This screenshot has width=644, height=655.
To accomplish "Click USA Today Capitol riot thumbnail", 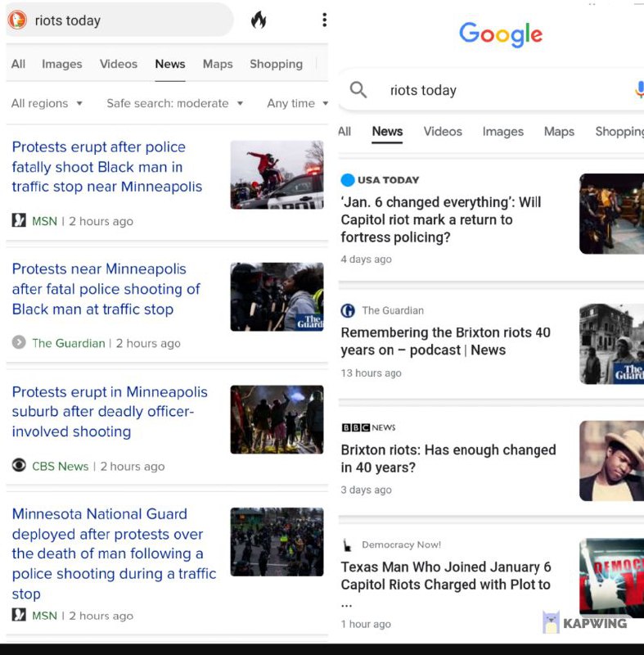I will click(611, 214).
